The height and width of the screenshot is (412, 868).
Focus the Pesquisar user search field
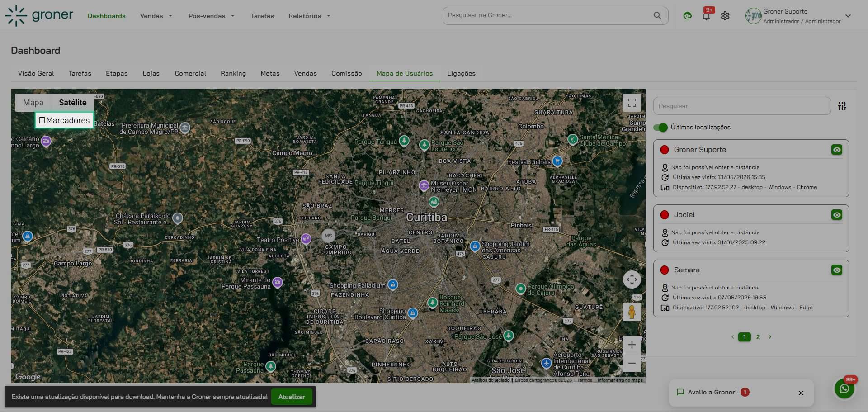click(742, 106)
